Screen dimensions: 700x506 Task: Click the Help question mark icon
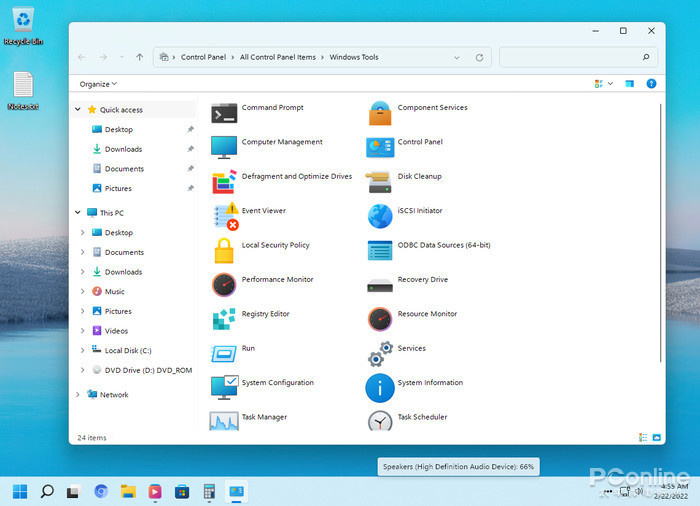pyautogui.click(x=651, y=84)
